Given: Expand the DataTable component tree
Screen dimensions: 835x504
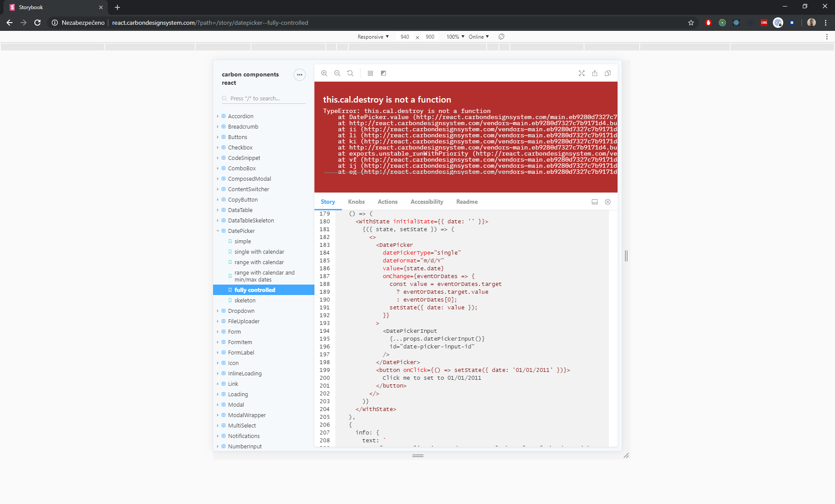Looking at the screenshot, I should click(x=219, y=210).
